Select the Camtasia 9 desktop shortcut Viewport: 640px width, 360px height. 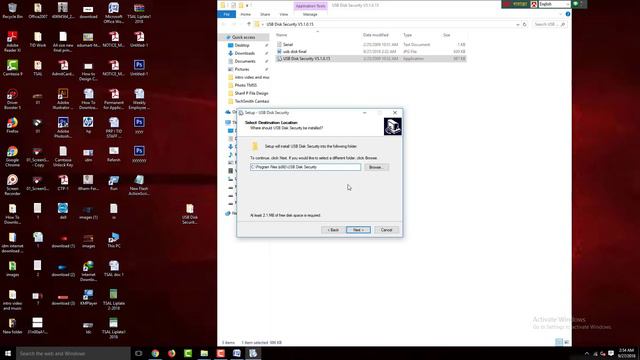[x=12, y=68]
